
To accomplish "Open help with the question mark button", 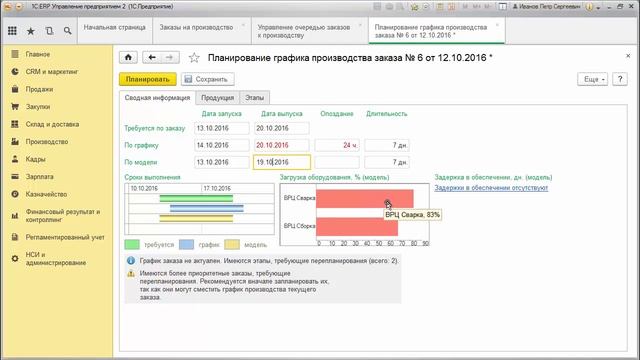I will point(620,79).
